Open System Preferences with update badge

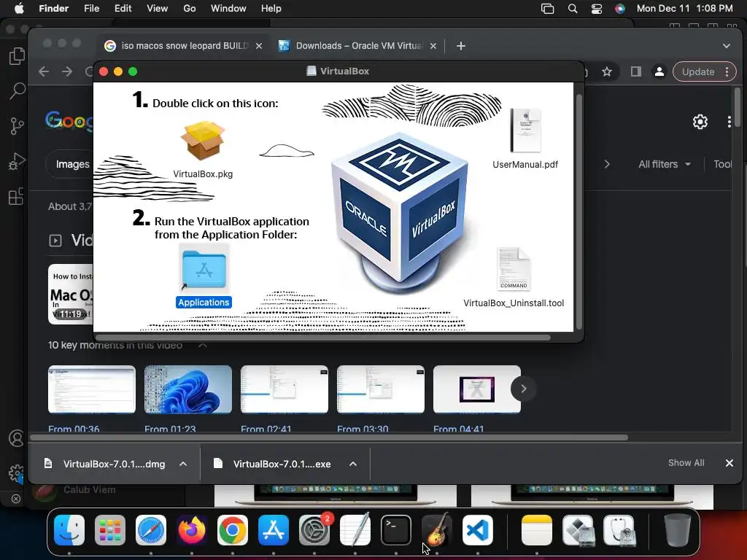pyautogui.click(x=314, y=530)
